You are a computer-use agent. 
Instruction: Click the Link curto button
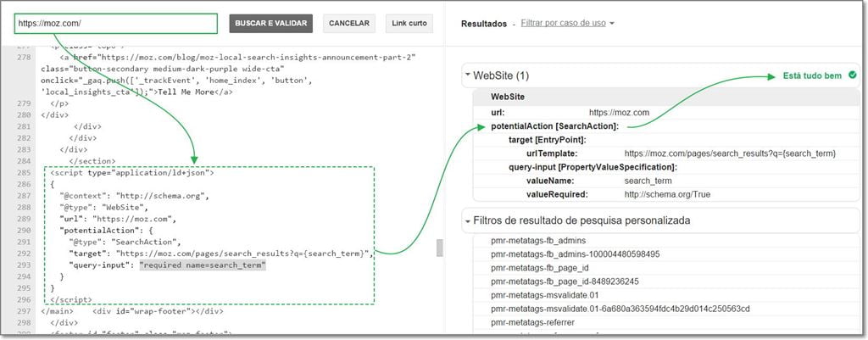409,24
